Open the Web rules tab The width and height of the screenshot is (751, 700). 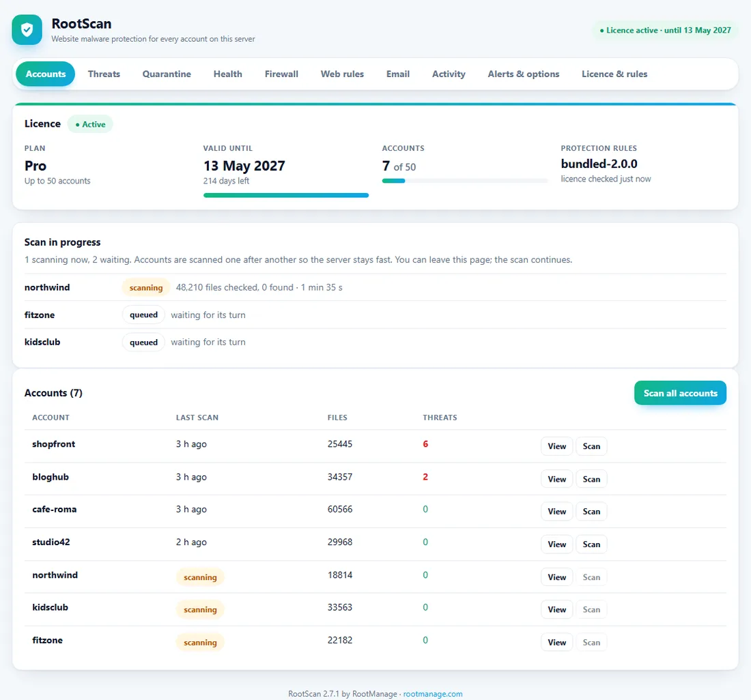click(x=343, y=74)
